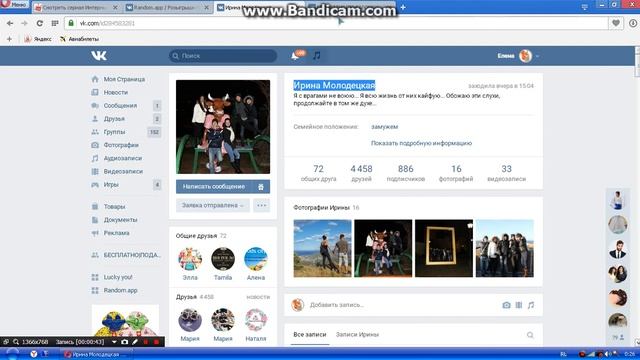The height and width of the screenshot is (360, 640).
Task: Open the 4 458 друзей counter
Action: (361, 173)
